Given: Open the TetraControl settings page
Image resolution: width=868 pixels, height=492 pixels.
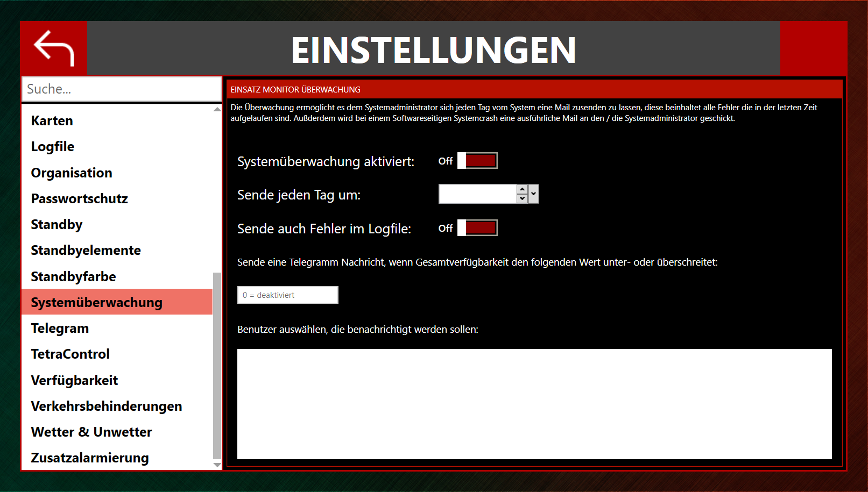Looking at the screenshot, I should coord(70,354).
